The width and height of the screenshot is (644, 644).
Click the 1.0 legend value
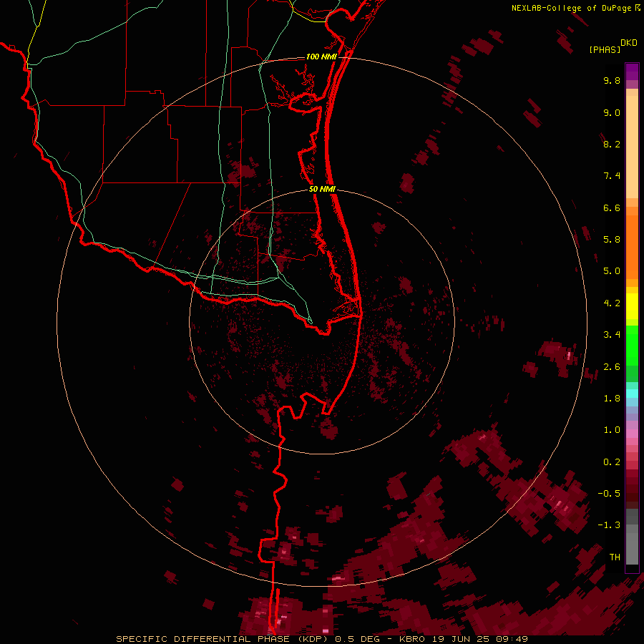point(612,430)
